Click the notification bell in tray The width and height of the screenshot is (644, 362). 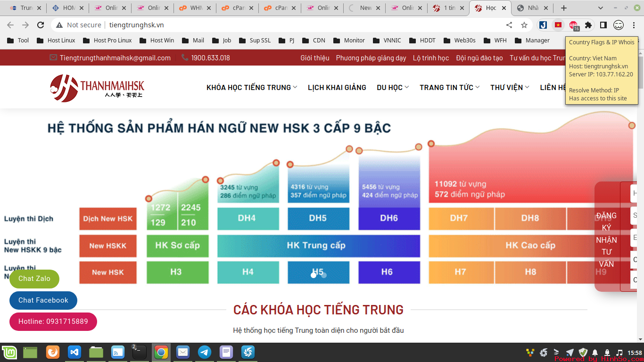tap(595, 353)
